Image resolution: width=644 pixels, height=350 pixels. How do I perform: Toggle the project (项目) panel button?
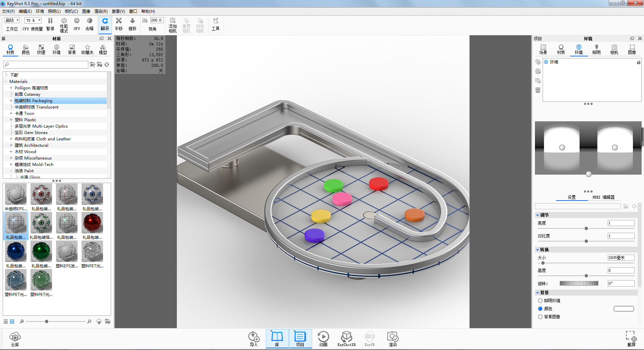pyautogui.click(x=300, y=339)
